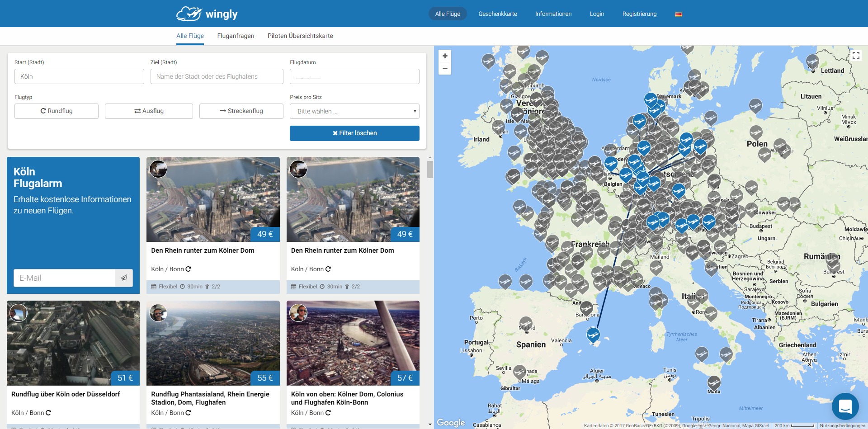Image resolution: width=868 pixels, height=429 pixels.
Task: Expand the map to fullscreen
Action: [x=856, y=56]
